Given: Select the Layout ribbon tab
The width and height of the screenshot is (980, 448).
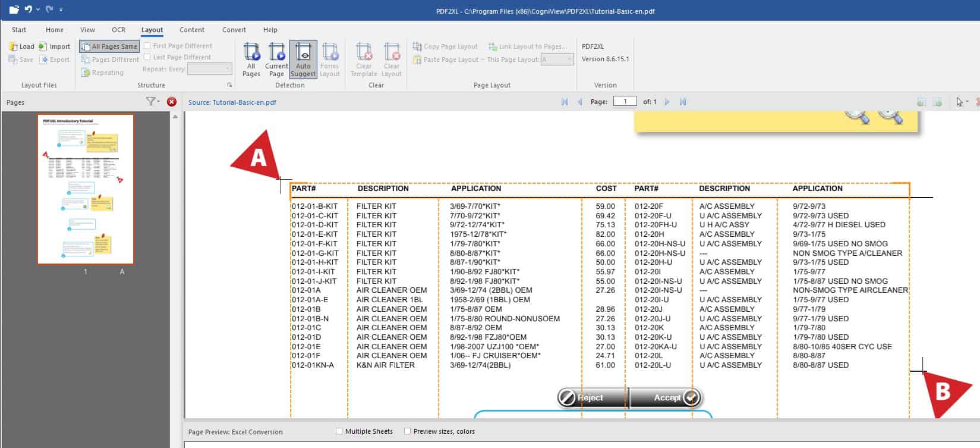Looking at the screenshot, I should 152,30.
